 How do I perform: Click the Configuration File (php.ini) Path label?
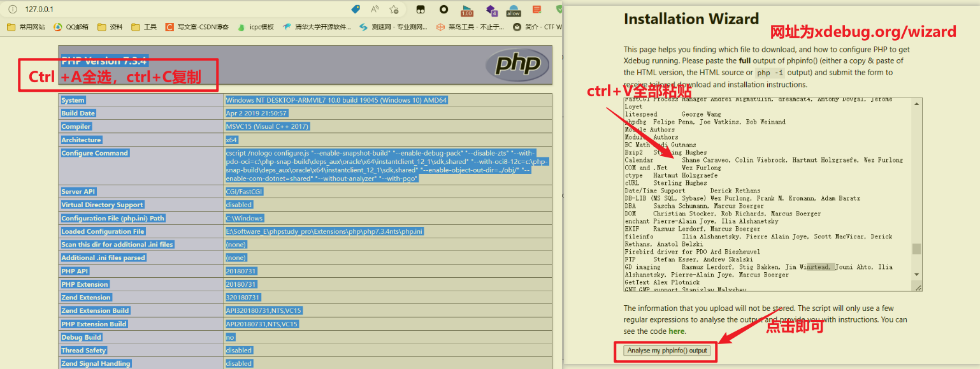pyautogui.click(x=113, y=219)
